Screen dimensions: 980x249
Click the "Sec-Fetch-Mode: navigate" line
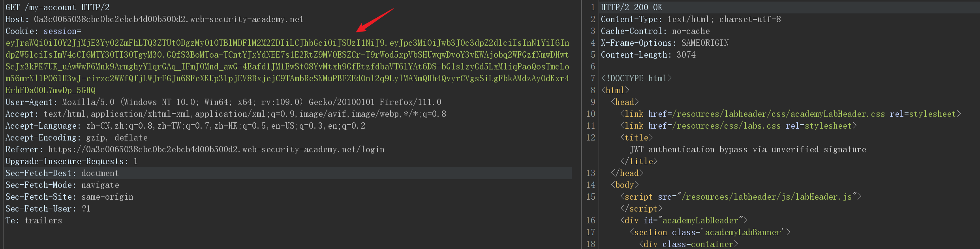[62, 185]
